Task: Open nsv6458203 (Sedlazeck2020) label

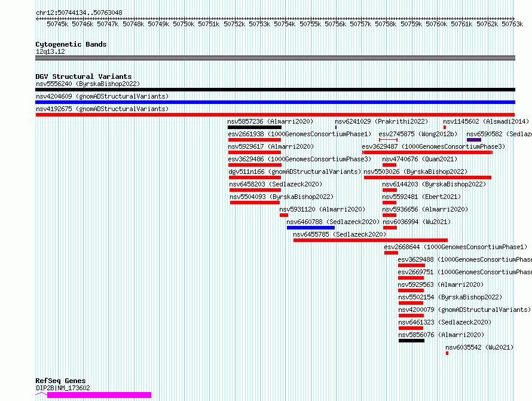Action: pos(276,184)
